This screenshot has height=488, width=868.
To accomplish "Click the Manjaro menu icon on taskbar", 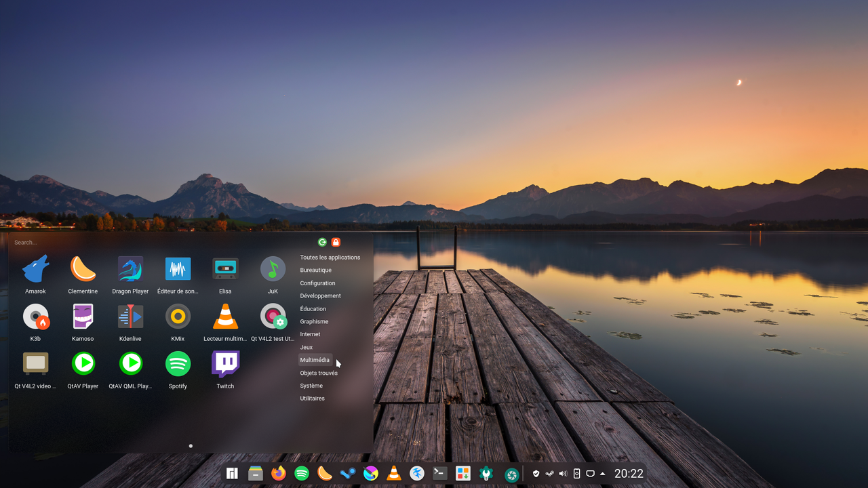I will (233, 474).
